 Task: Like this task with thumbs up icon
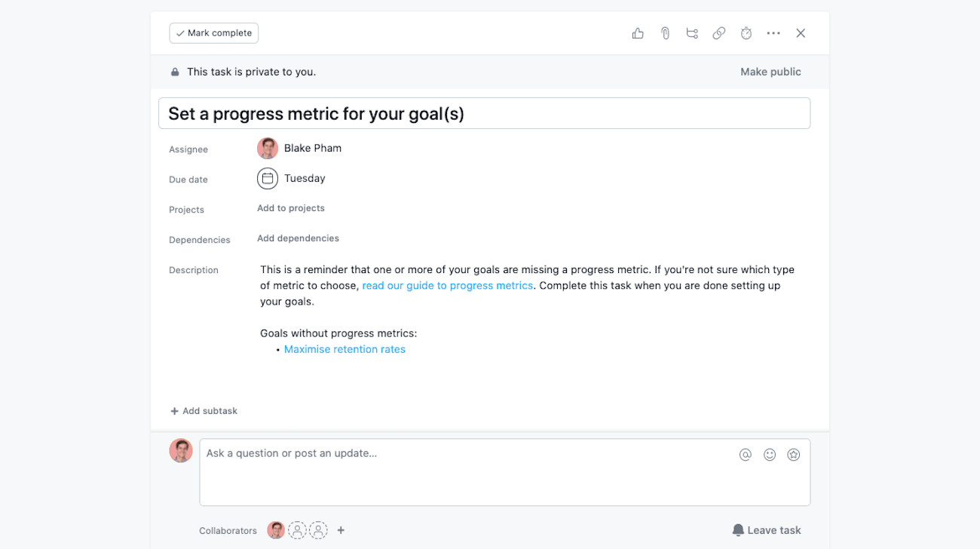[638, 33]
